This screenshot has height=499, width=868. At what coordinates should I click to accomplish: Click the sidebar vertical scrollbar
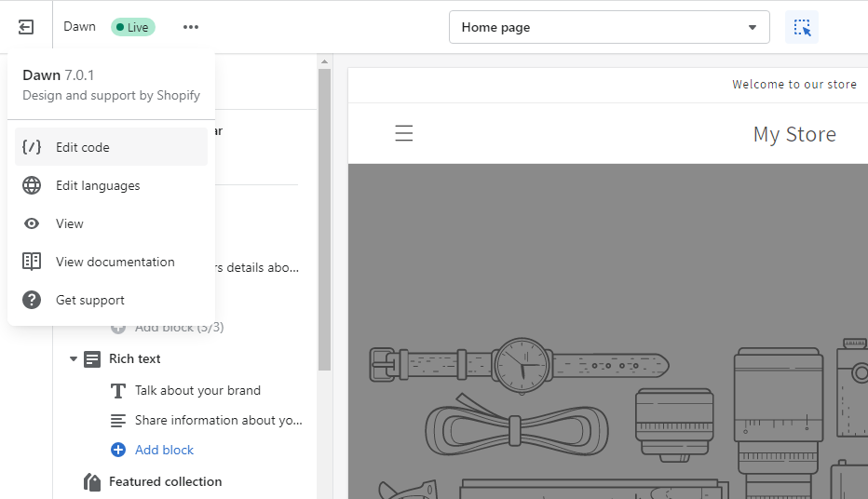pos(324,214)
